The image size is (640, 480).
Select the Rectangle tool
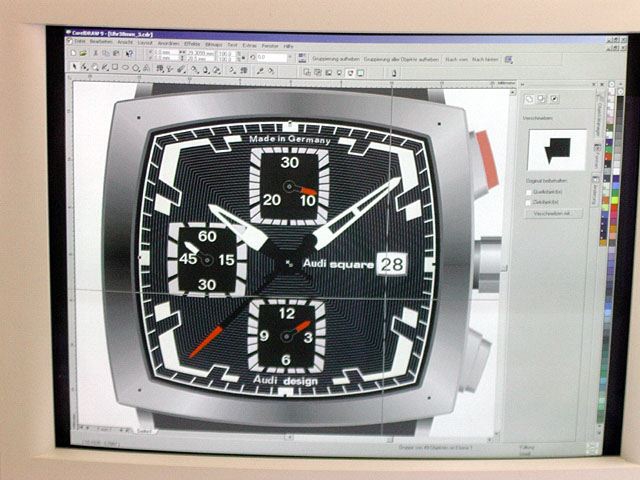click(x=115, y=67)
